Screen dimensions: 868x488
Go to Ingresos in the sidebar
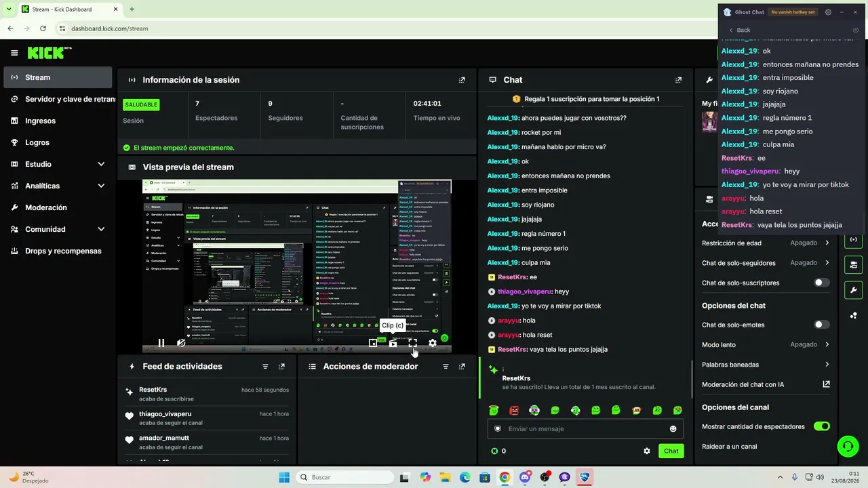point(58,121)
